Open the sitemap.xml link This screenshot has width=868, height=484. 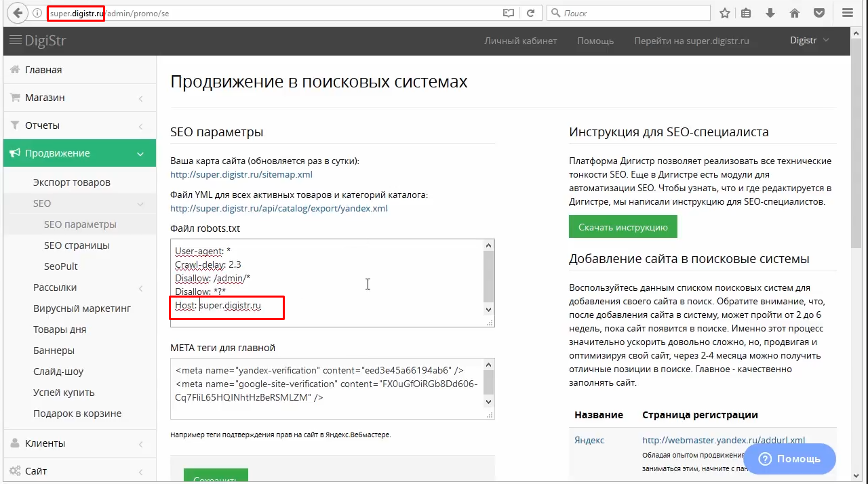coord(241,174)
